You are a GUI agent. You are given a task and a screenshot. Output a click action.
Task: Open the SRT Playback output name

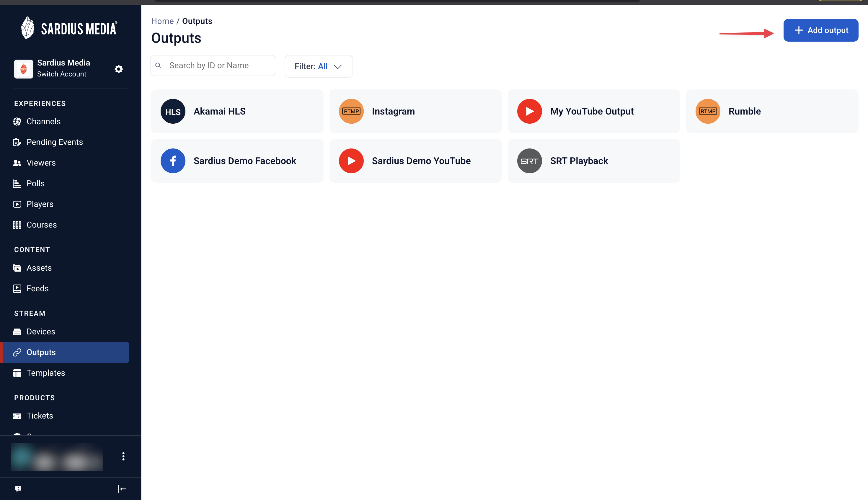[x=579, y=161]
